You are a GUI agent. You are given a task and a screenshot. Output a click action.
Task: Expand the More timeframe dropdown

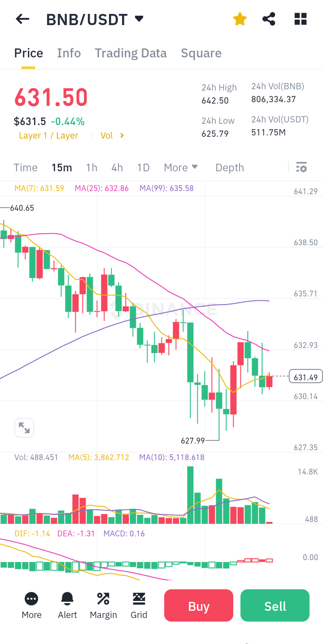[181, 167]
